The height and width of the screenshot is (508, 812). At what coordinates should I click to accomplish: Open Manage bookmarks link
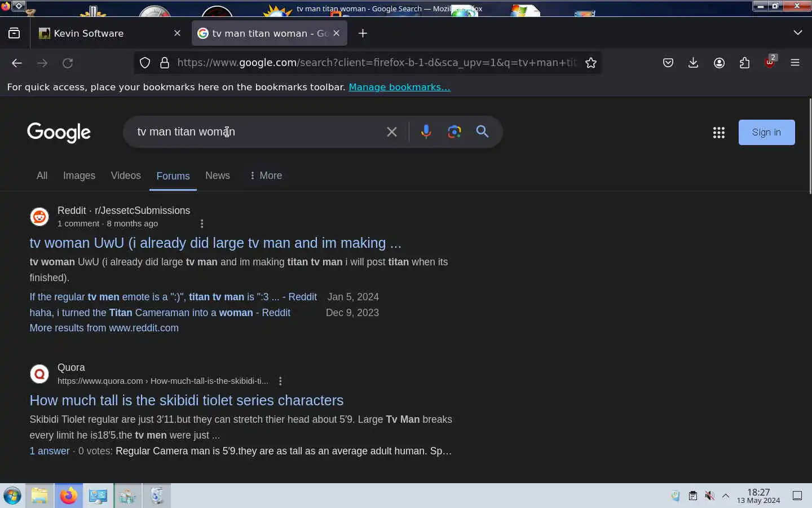click(399, 87)
